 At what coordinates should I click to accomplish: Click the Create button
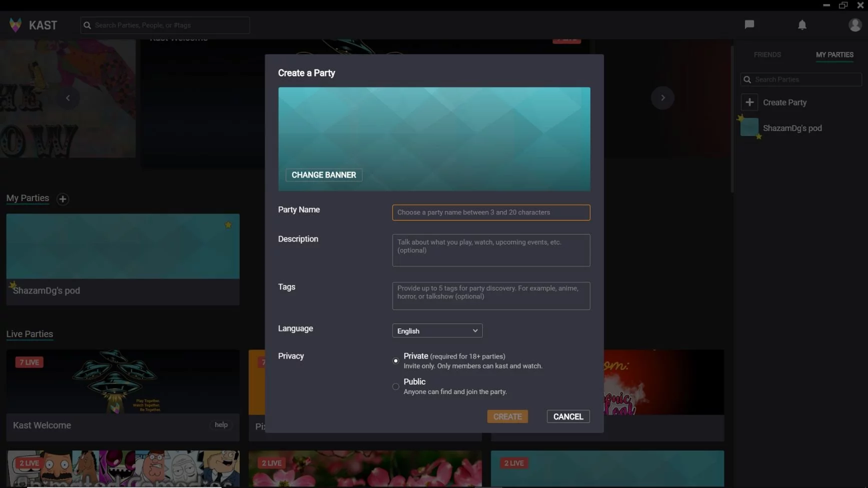[x=507, y=416]
